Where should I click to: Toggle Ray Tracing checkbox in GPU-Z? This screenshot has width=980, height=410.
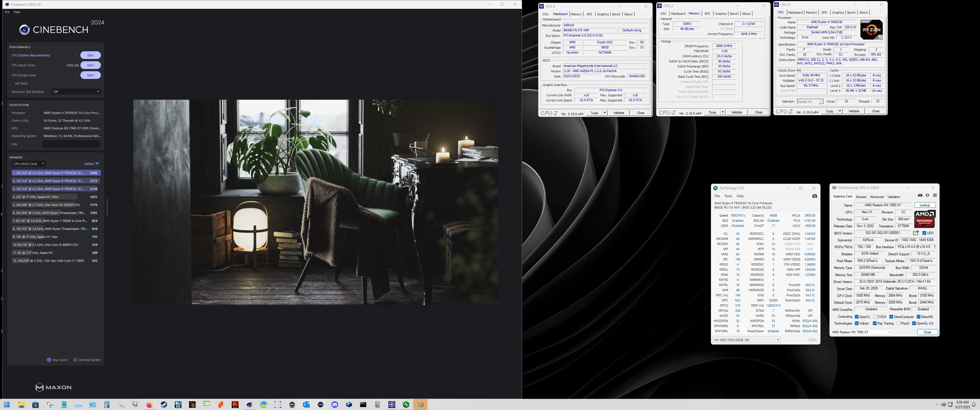tap(875, 324)
